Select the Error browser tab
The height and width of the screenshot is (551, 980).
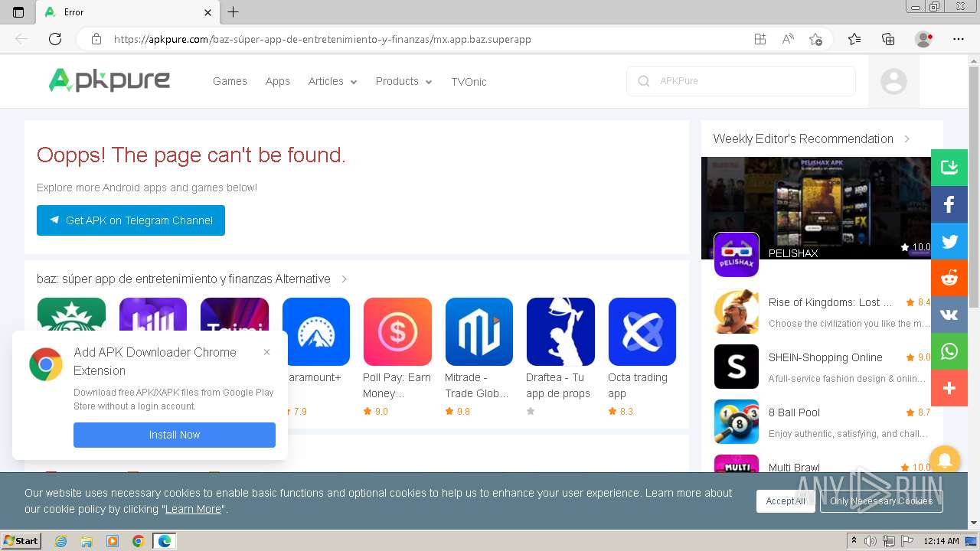pyautogui.click(x=128, y=12)
